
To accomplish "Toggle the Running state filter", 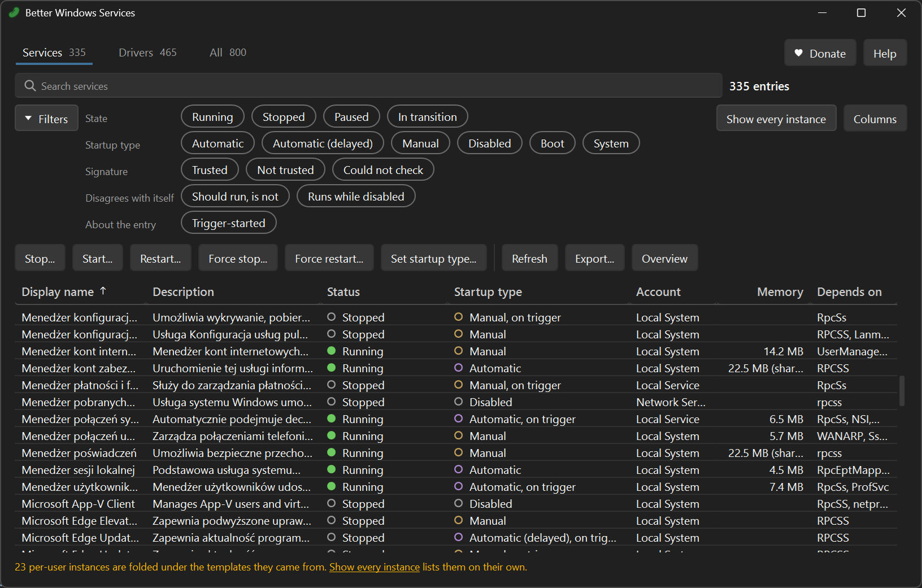I will 212,117.
